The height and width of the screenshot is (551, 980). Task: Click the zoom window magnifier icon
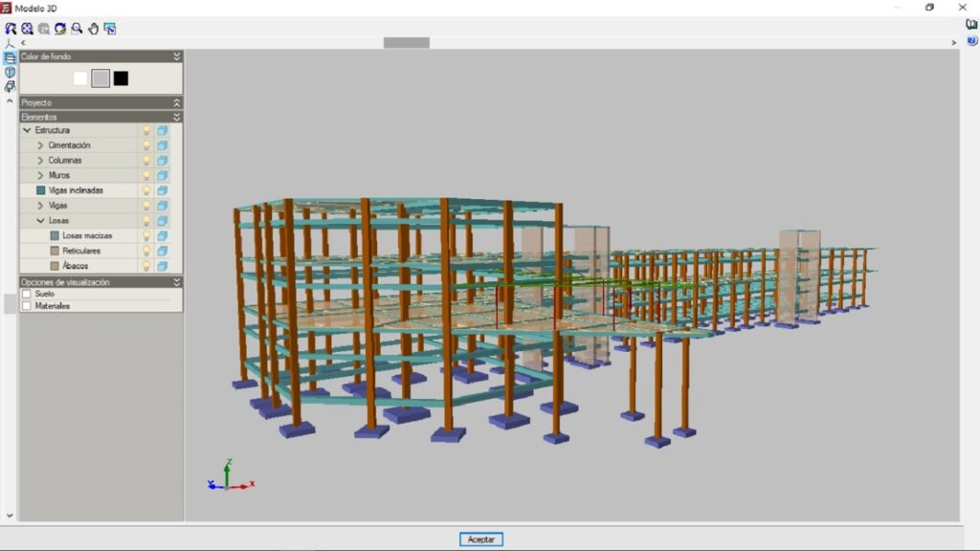pos(77,29)
